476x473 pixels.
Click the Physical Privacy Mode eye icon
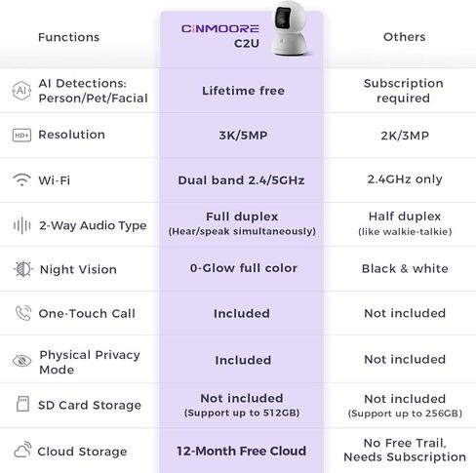coord(21,361)
